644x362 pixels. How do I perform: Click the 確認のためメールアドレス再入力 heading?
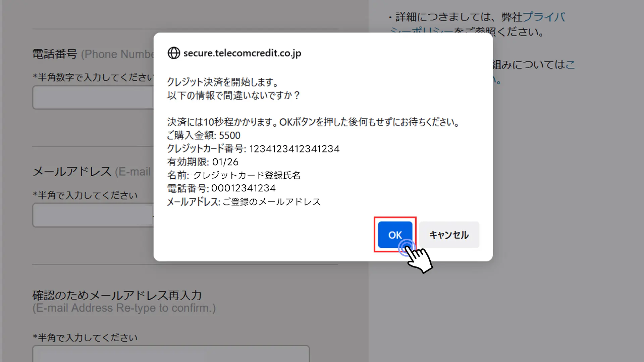point(117,295)
